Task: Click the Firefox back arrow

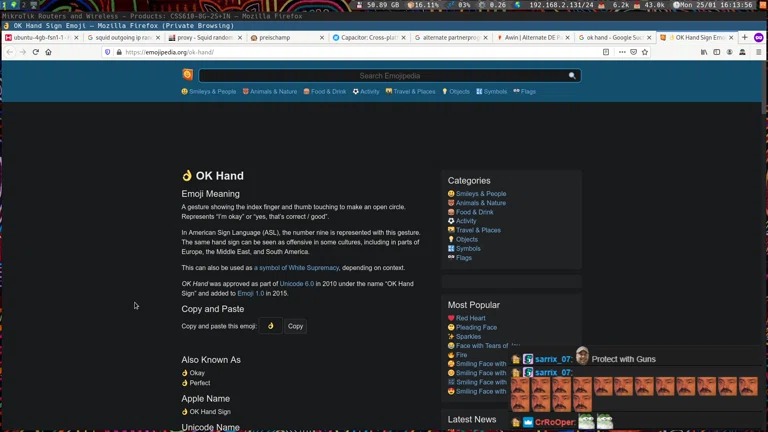Action: click(10, 52)
